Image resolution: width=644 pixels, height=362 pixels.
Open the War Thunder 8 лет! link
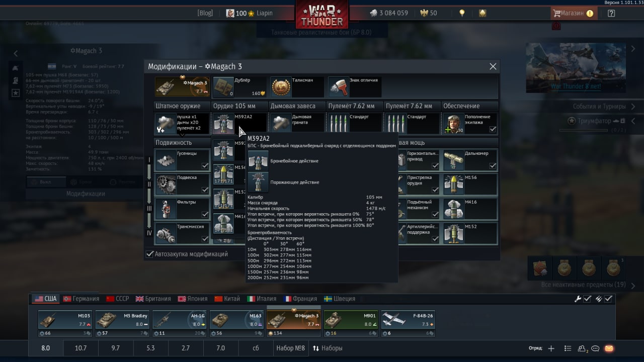click(576, 86)
